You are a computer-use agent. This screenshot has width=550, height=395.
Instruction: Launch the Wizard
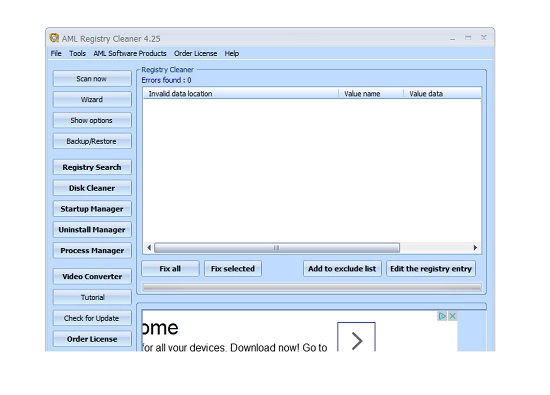coord(92,99)
